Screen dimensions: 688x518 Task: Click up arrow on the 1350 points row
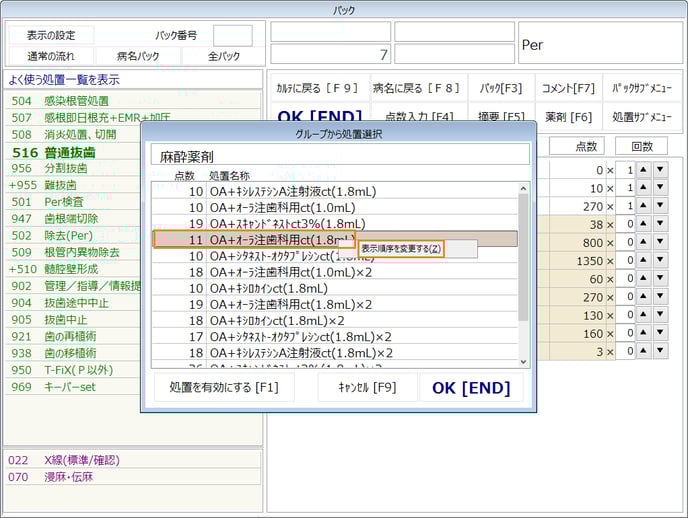point(643,261)
